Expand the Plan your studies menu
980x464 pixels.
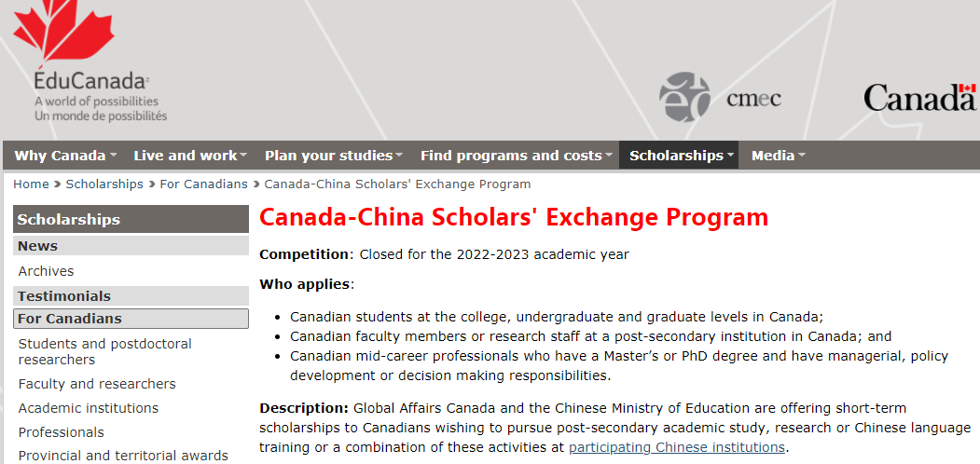coord(333,156)
